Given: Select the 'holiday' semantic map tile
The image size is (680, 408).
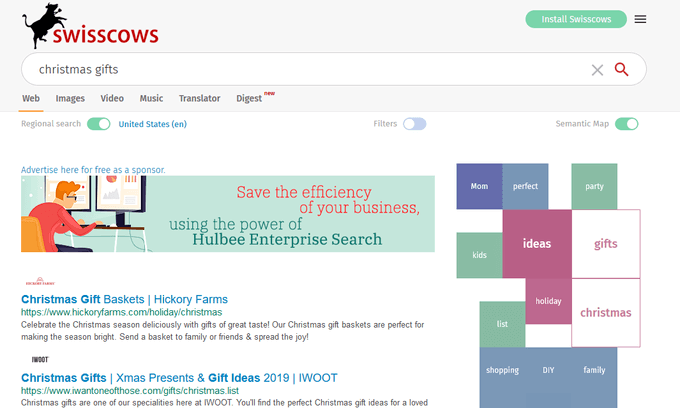Looking at the screenshot, I should point(548,301).
